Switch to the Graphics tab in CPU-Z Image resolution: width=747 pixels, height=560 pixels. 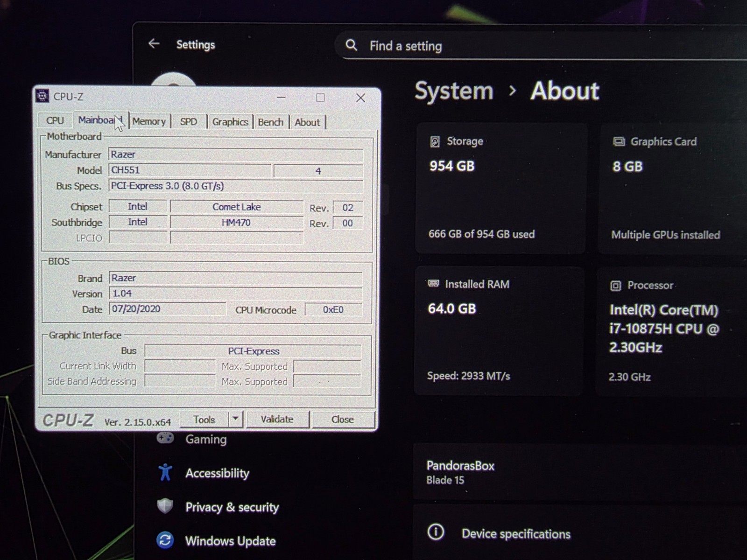pyautogui.click(x=230, y=122)
